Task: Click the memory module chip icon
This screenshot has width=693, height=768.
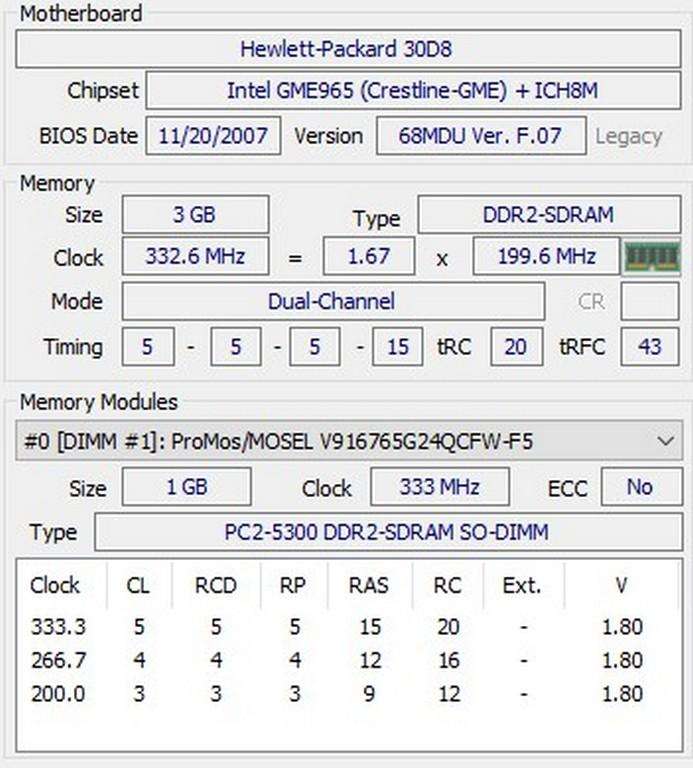Action: tap(652, 256)
